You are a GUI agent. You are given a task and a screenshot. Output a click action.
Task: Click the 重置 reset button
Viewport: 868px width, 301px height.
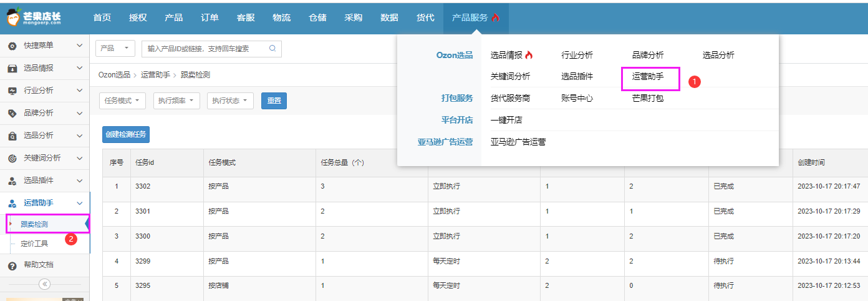274,101
